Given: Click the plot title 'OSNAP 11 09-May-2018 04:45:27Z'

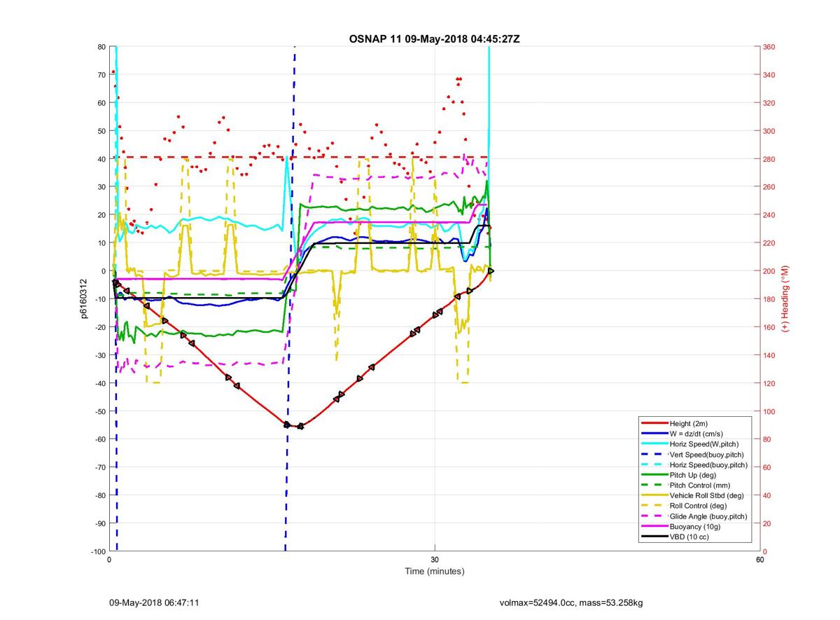Looking at the screenshot, I should (434, 39).
